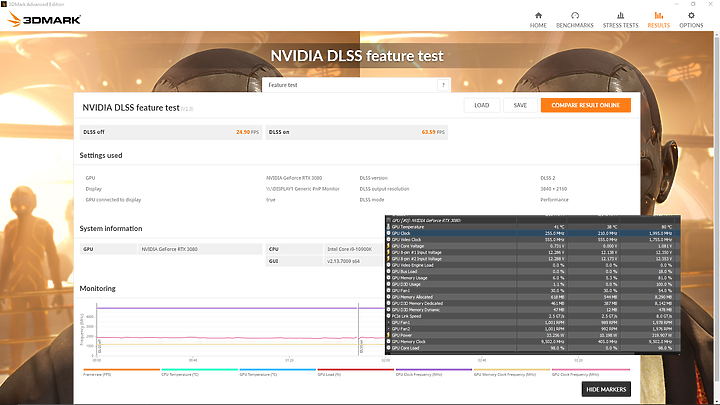Click the PCIe Link Speed row icon

click(388, 316)
